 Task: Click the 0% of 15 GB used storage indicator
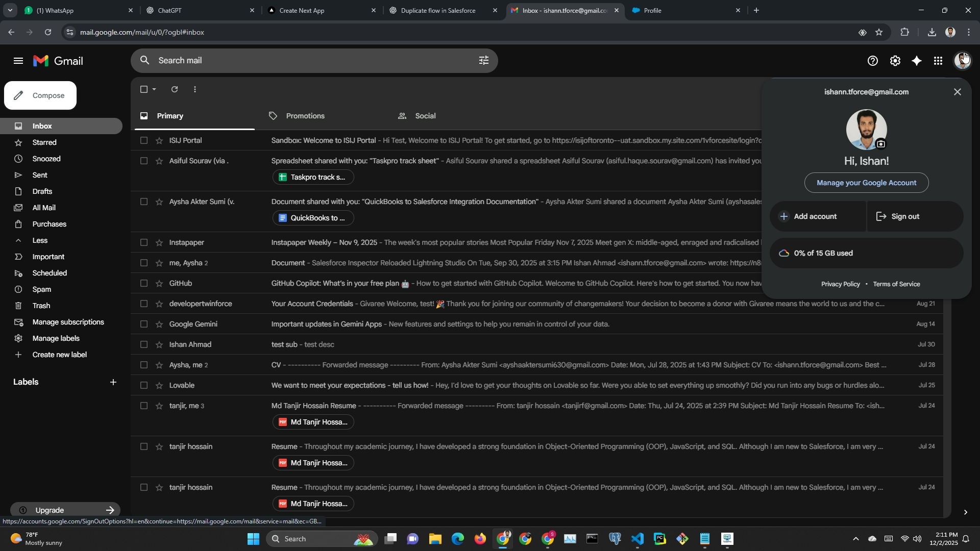point(823,253)
